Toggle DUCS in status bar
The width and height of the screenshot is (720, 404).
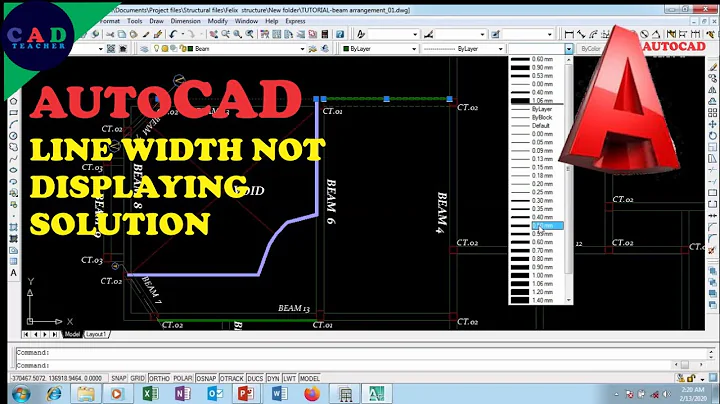(x=255, y=378)
